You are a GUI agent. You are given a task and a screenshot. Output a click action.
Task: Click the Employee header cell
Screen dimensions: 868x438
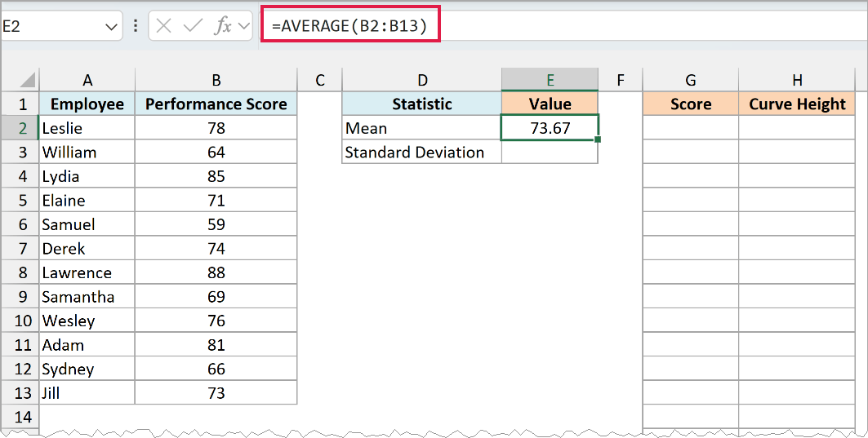point(87,104)
